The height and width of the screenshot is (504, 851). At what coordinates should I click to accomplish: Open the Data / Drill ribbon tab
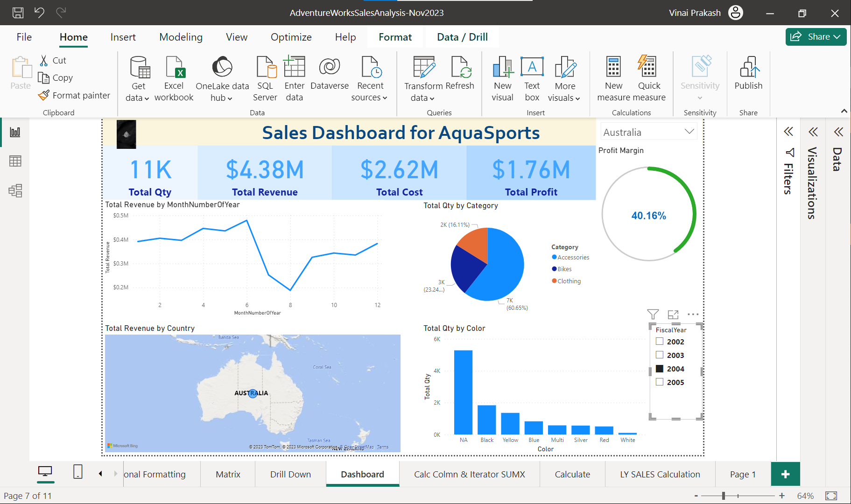(462, 37)
